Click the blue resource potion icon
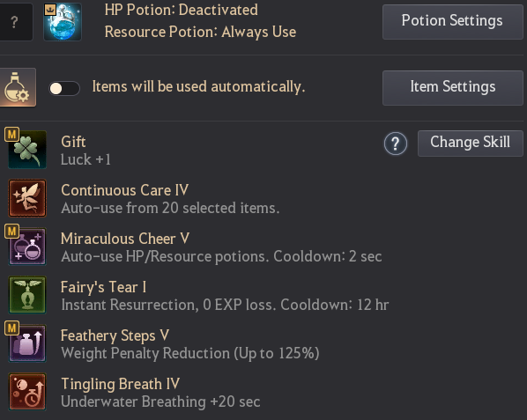The image size is (527, 420). (x=63, y=22)
